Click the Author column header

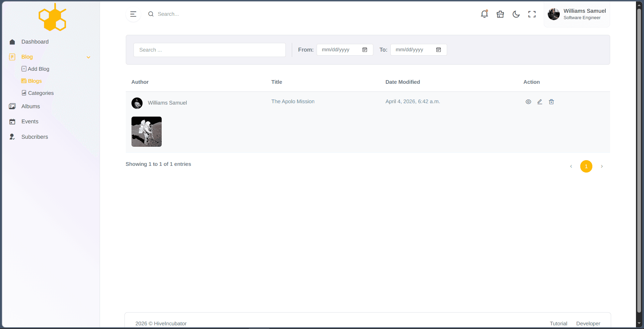[x=140, y=82]
